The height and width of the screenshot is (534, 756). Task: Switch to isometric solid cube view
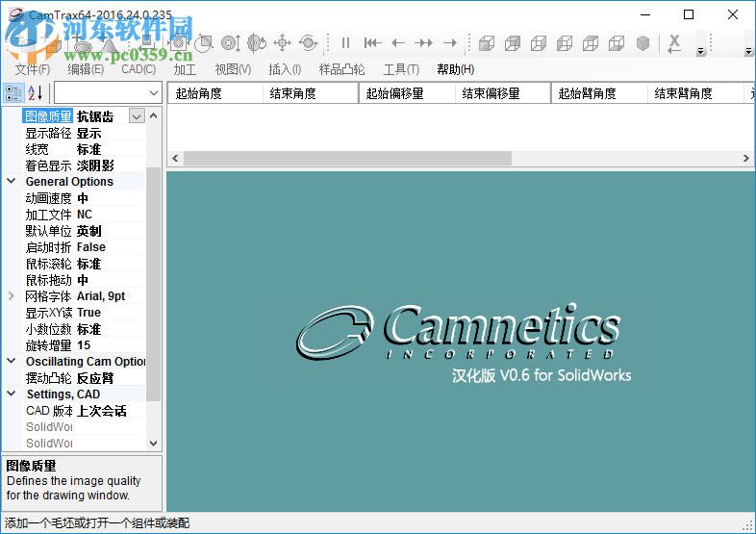pos(643,43)
